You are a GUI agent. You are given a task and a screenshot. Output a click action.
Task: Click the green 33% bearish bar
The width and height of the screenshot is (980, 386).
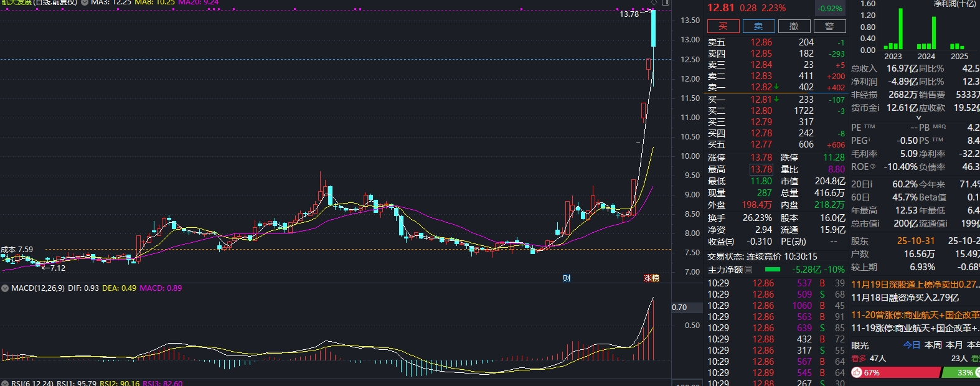click(x=961, y=372)
